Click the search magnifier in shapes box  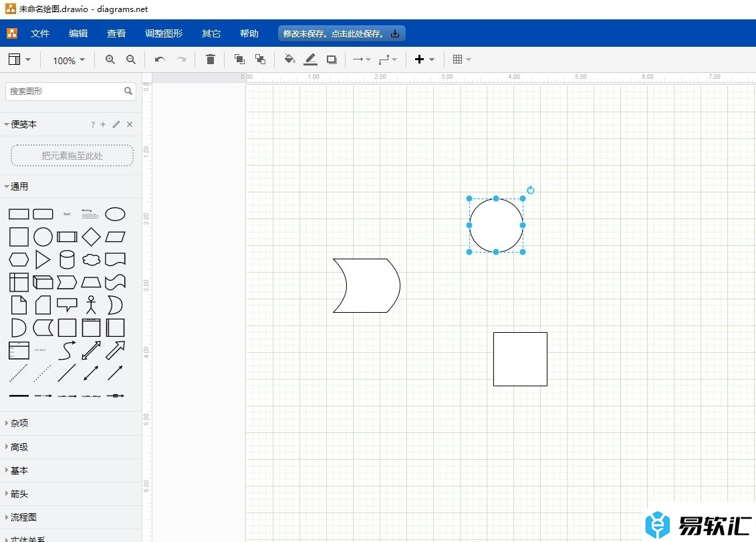128,91
